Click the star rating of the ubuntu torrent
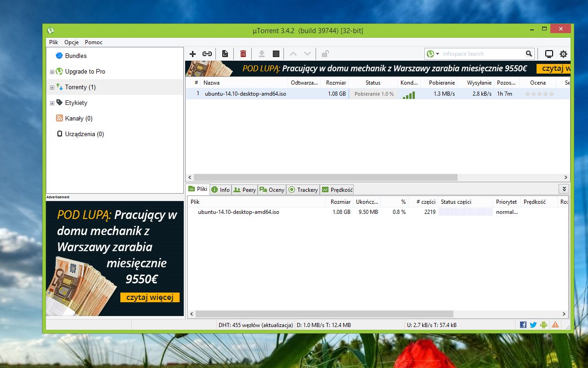This screenshot has width=588, height=368. [539, 94]
